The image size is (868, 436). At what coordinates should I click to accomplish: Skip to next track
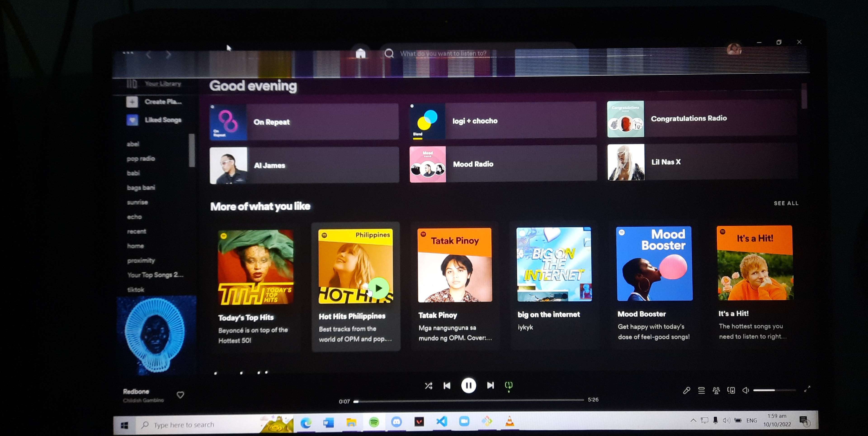(490, 385)
